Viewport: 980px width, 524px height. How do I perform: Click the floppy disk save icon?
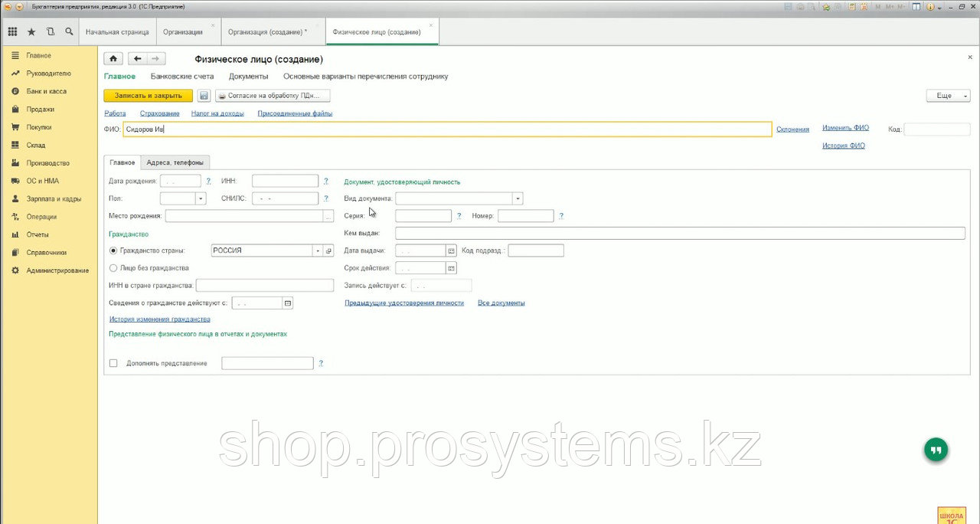point(204,96)
